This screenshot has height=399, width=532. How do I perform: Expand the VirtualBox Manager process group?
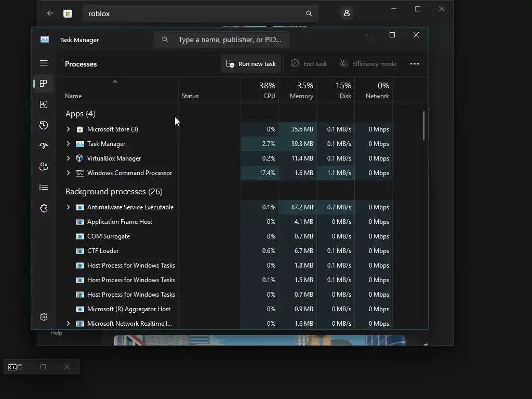click(x=68, y=158)
